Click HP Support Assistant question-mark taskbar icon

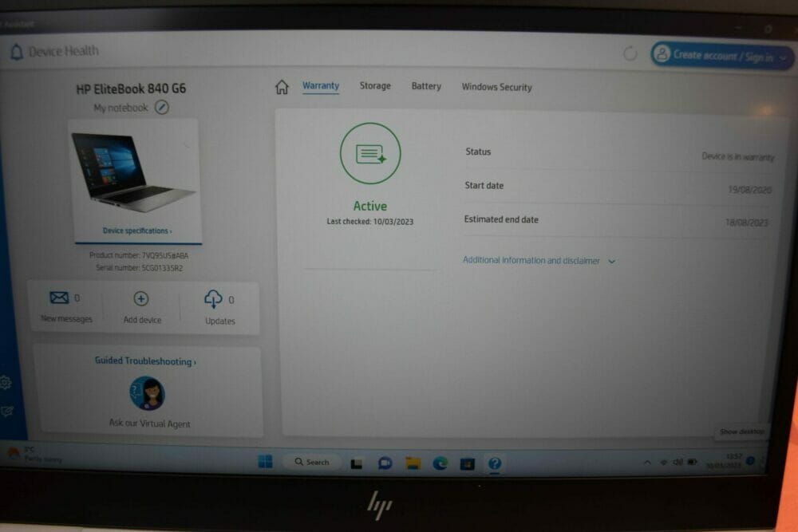(x=495, y=464)
